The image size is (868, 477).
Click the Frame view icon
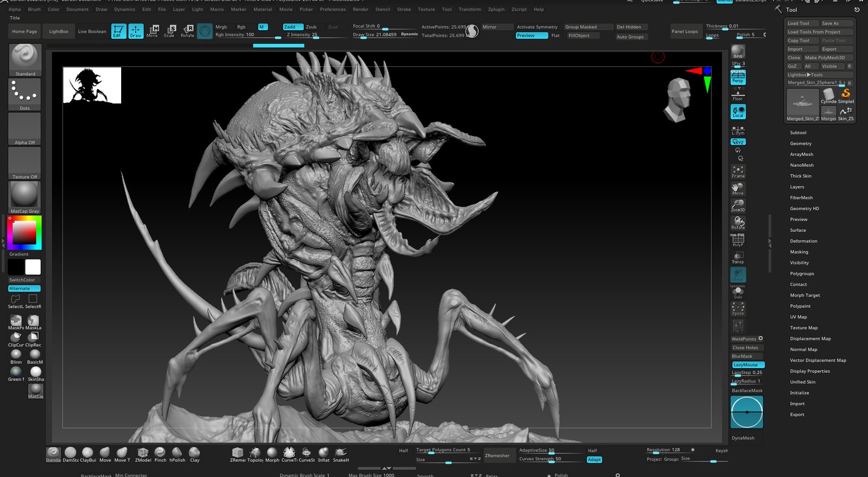tap(738, 172)
